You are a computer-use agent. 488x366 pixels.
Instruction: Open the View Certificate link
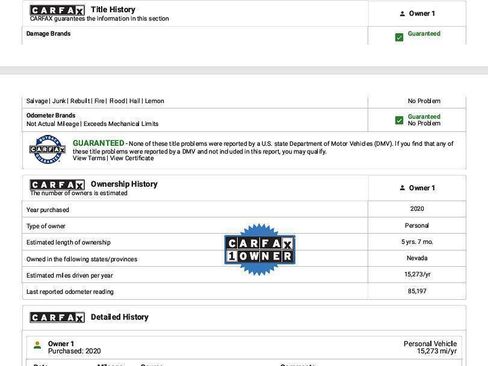click(x=132, y=158)
